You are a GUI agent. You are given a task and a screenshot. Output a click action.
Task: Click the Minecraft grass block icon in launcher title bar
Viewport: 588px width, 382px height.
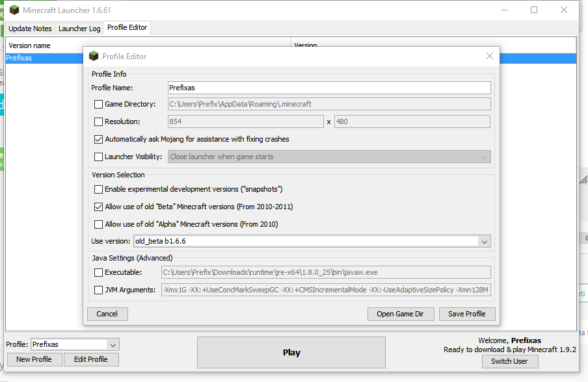tap(14, 10)
